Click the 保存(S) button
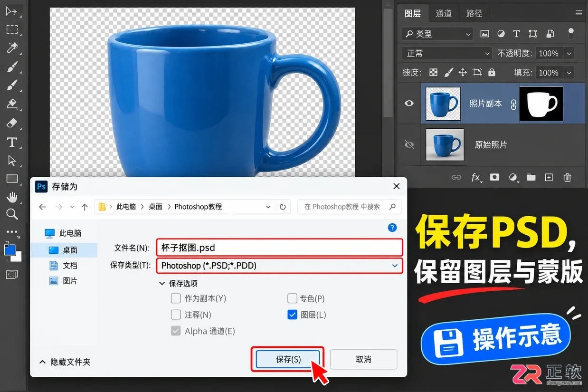 288,359
